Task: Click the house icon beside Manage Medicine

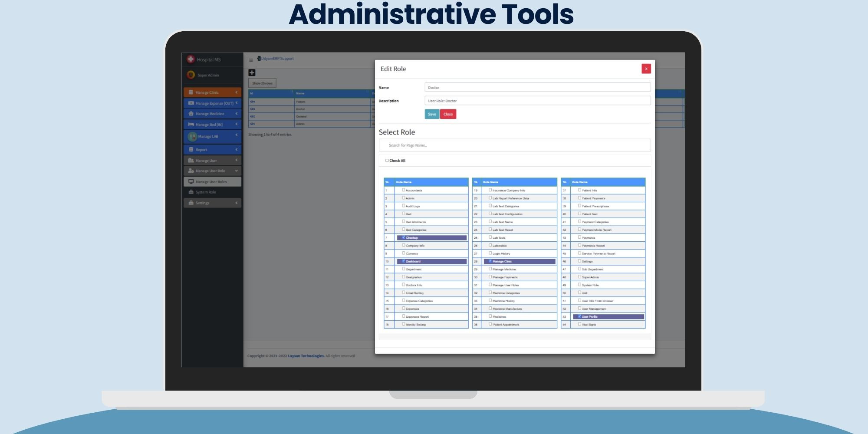Action: click(x=191, y=114)
